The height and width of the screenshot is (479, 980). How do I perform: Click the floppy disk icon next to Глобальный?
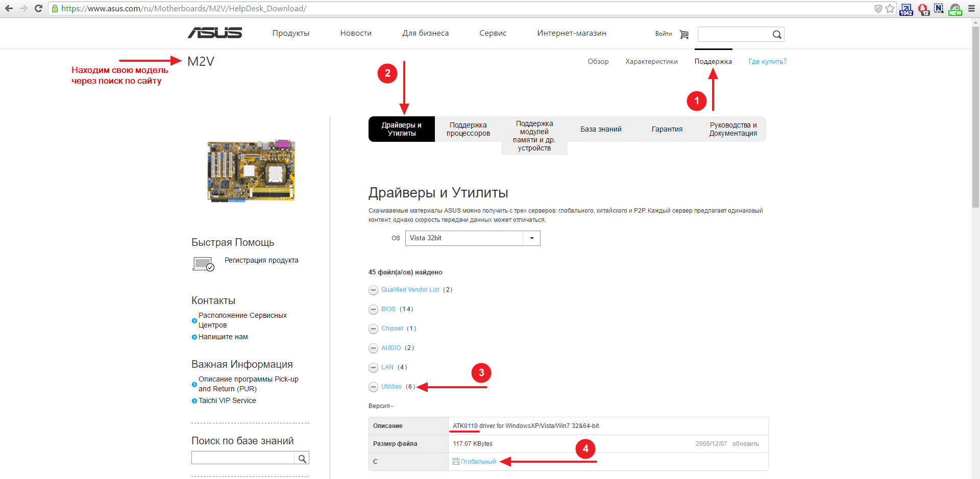coord(456,462)
